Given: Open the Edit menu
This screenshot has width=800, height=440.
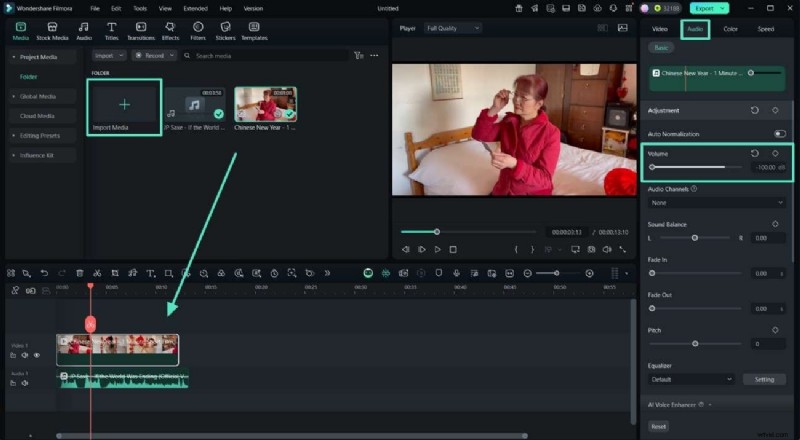Looking at the screenshot, I should click(116, 9).
